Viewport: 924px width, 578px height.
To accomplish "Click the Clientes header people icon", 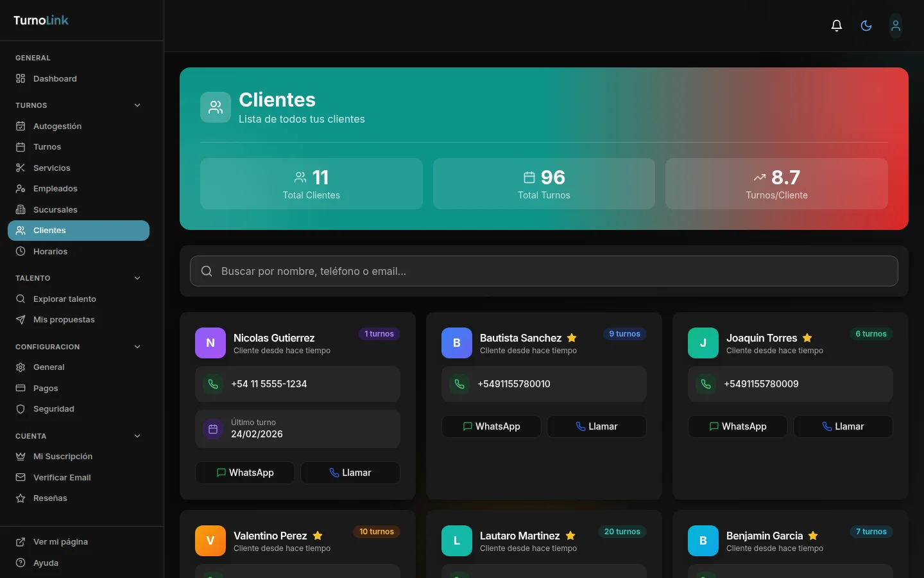I will tap(216, 107).
